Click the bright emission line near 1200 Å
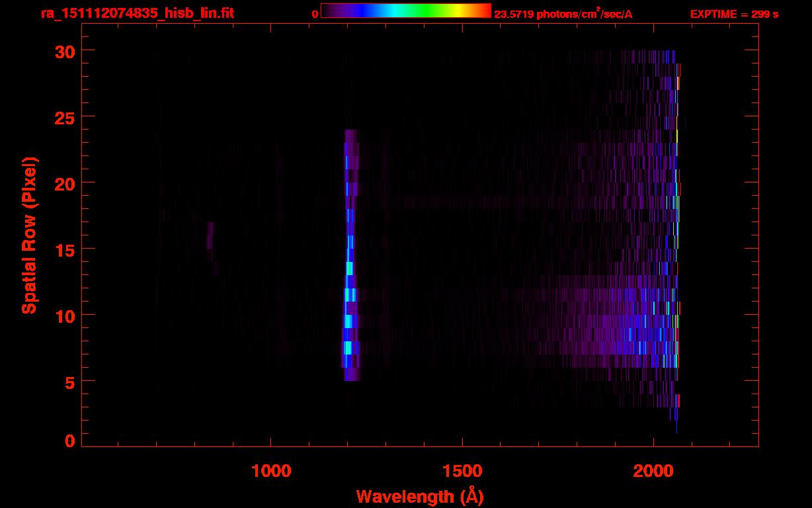812x508 pixels. 350,255
